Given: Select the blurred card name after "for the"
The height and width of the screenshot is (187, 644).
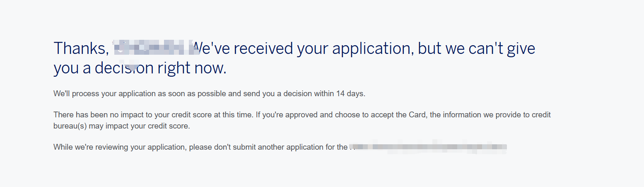Looking at the screenshot, I should 428,147.
